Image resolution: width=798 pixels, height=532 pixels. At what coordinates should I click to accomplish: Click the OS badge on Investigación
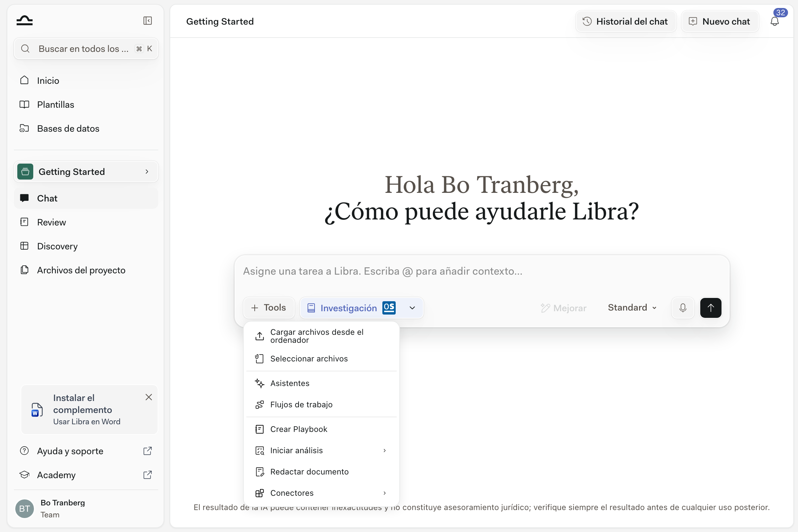[x=389, y=308]
